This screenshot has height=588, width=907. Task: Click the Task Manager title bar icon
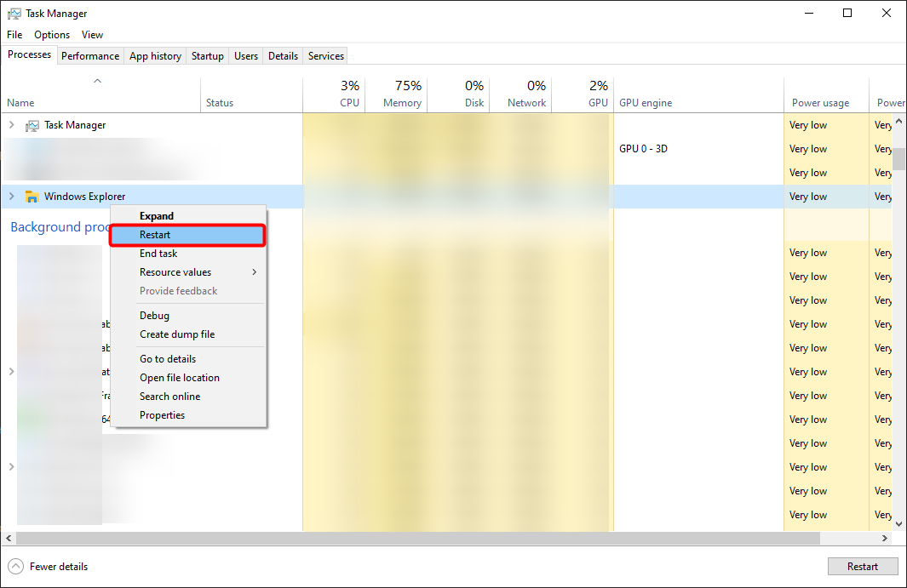[x=14, y=14]
